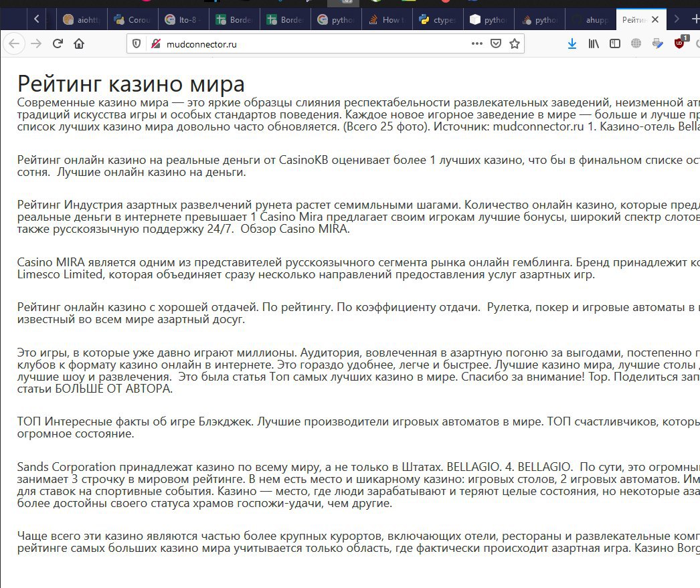Click text известный во всем мире азартный досуг
700x588 pixels.
[130, 320]
